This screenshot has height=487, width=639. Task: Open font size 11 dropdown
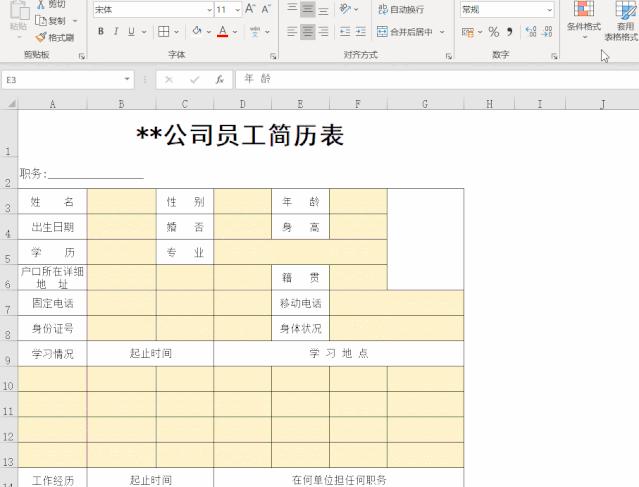[x=237, y=9]
